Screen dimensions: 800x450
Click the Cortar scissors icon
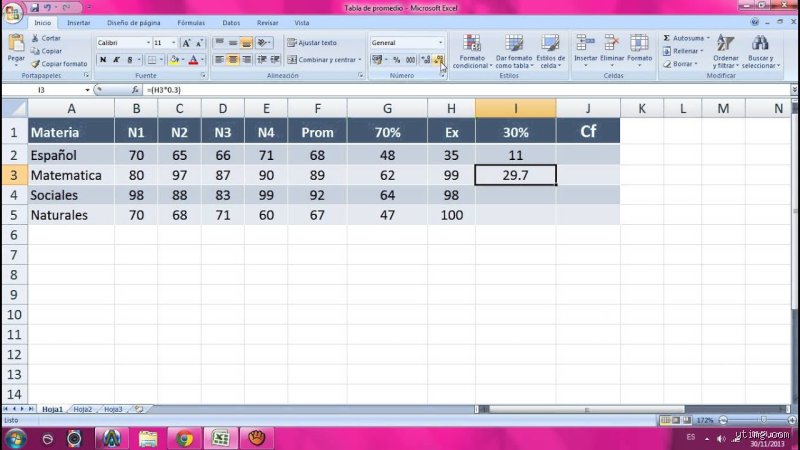point(35,38)
